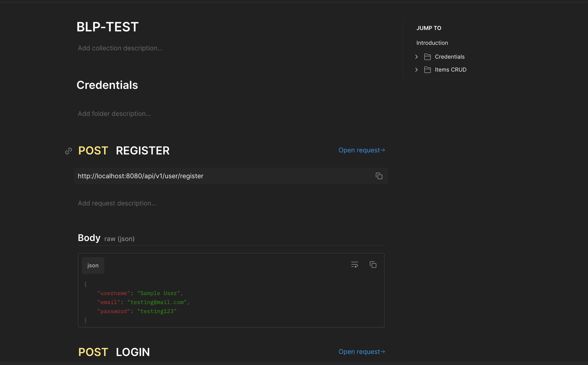Click the "Sample User" value
Screen dimensions: 588x365
pyautogui.click(x=159, y=293)
